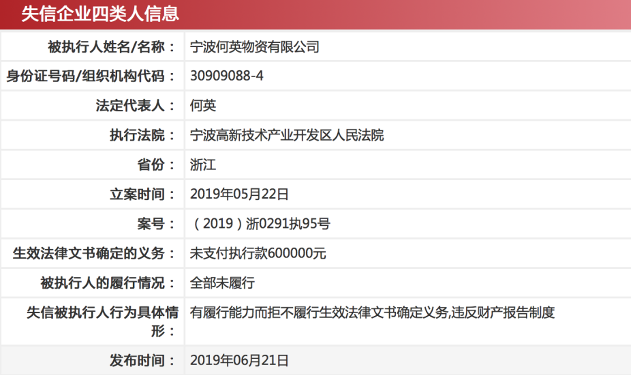Viewport: 631px width, 375px height.
Task: Click the label 省份
Action: [x=156, y=165]
